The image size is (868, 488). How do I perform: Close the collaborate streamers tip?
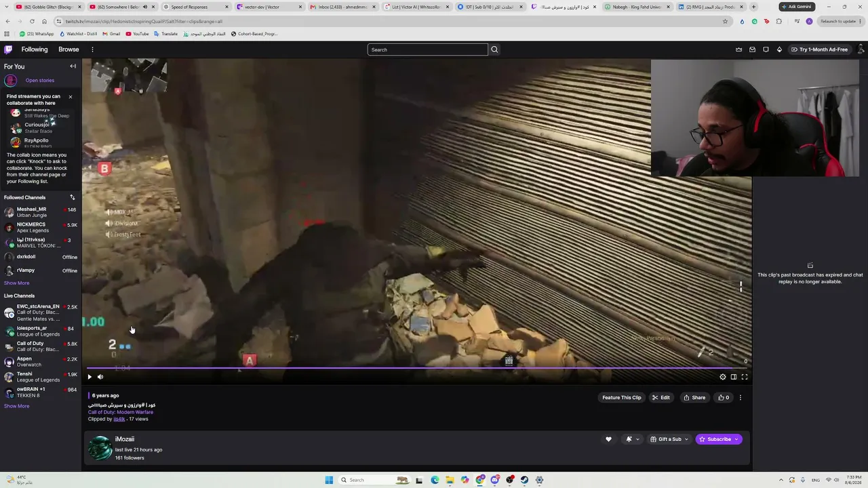[70, 97]
